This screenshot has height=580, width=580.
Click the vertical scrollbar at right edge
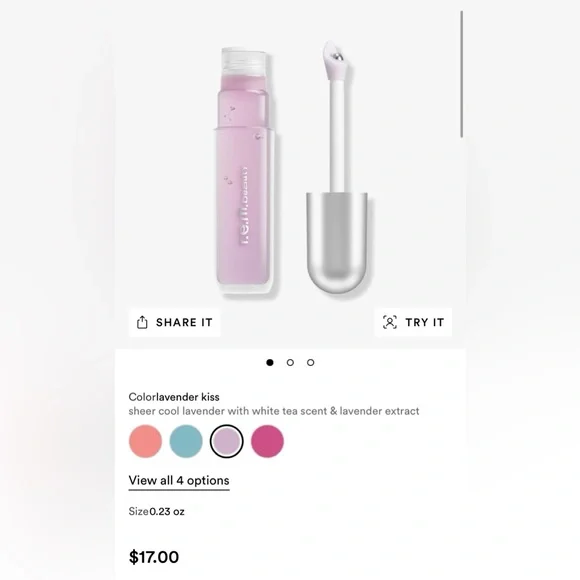(462, 74)
